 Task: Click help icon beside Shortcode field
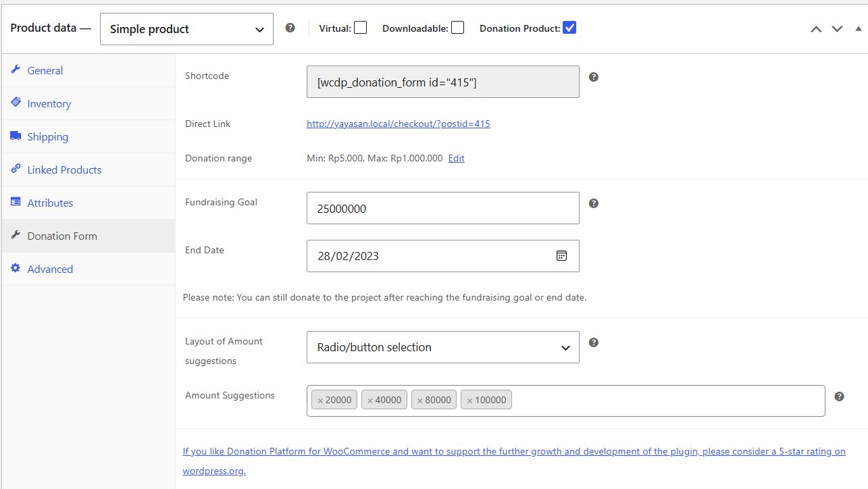(x=594, y=77)
